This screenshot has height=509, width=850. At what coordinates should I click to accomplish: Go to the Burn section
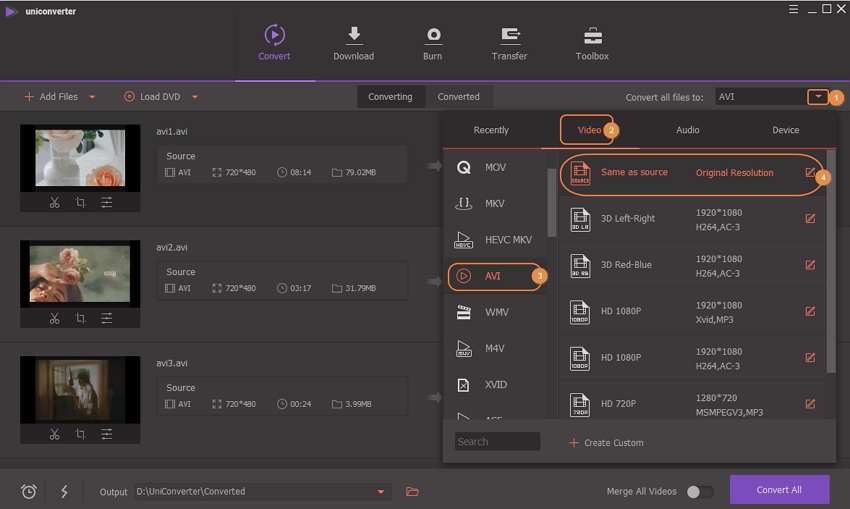(x=432, y=43)
